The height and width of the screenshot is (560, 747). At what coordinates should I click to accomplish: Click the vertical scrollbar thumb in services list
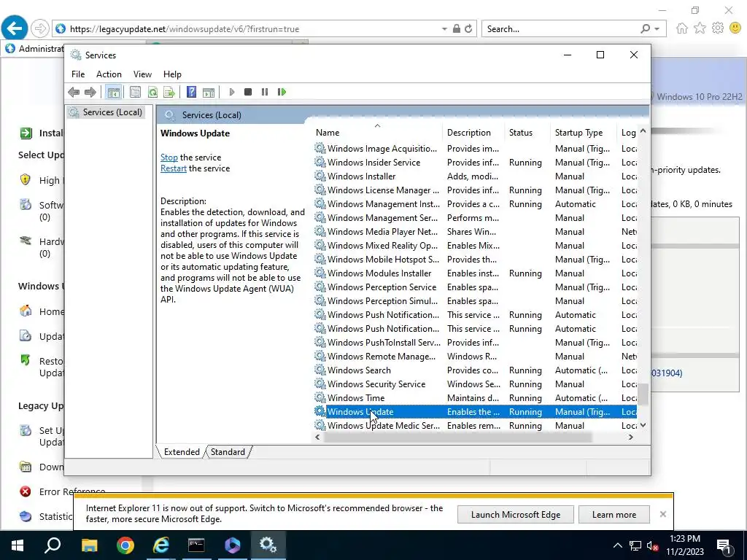pos(643,394)
